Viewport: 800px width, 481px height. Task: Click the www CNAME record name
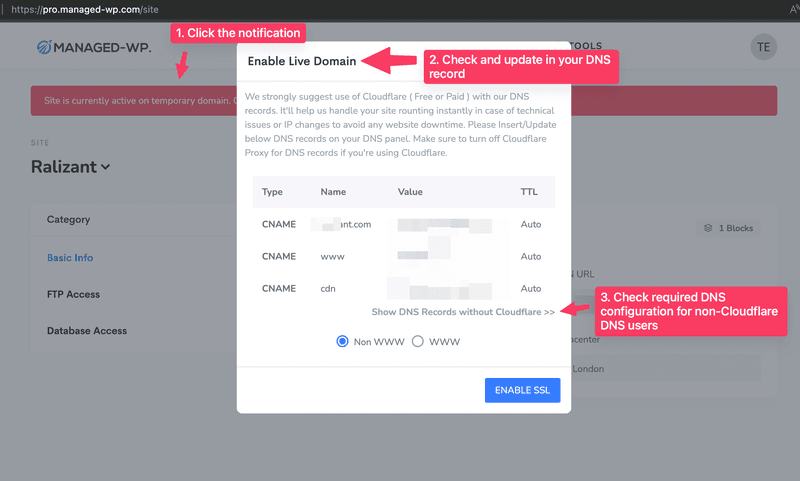[x=332, y=257]
